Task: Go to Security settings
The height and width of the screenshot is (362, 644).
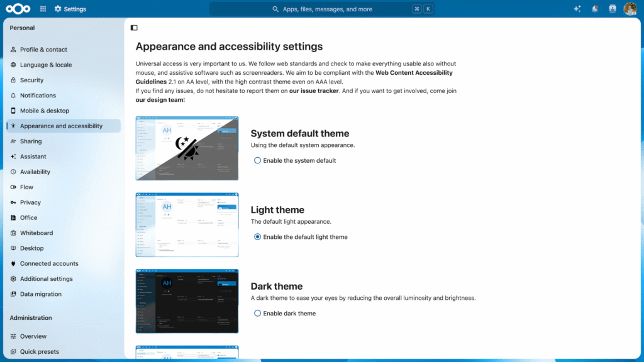Action: click(x=64, y=80)
